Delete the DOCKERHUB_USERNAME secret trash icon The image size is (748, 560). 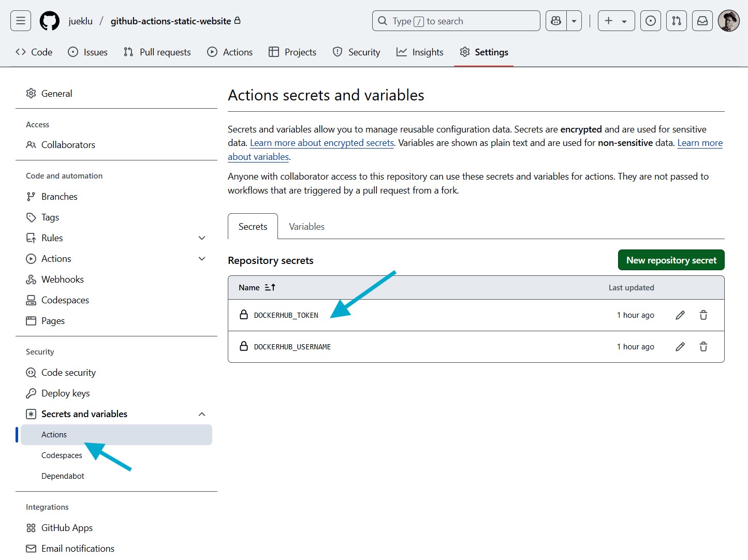tap(703, 347)
